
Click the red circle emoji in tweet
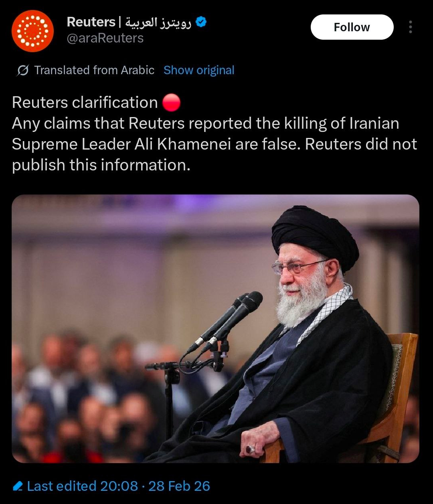172,103
